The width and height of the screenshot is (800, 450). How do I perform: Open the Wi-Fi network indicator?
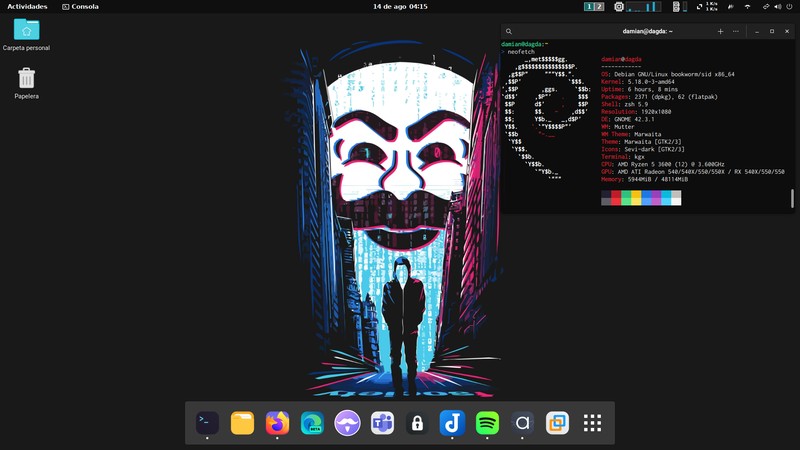pos(747,7)
